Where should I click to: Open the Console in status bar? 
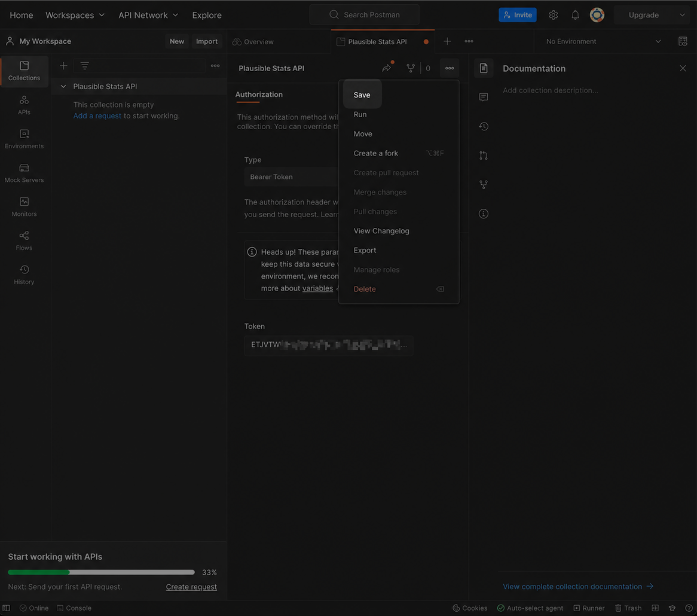click(74, 608)
